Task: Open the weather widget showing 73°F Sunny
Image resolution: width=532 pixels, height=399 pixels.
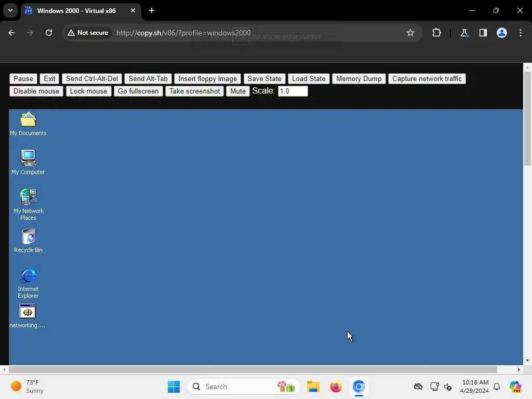Action: 27,387
